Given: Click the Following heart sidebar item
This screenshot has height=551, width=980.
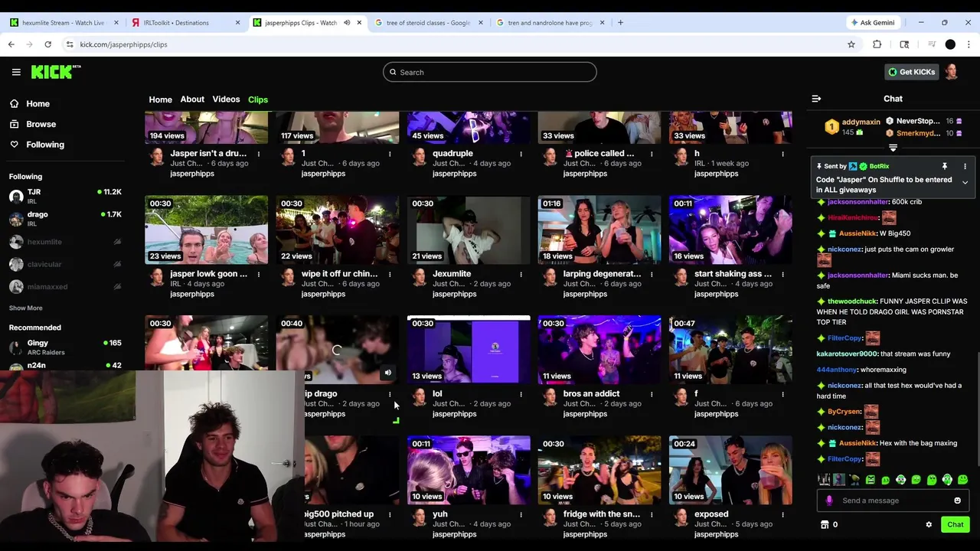Looking at the screenshot, I should coord(37,145).
